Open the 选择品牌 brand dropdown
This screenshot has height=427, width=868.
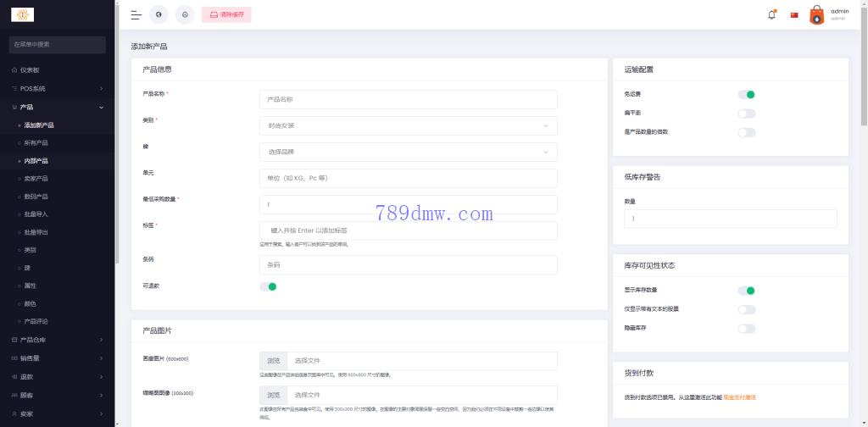(408, 152)
